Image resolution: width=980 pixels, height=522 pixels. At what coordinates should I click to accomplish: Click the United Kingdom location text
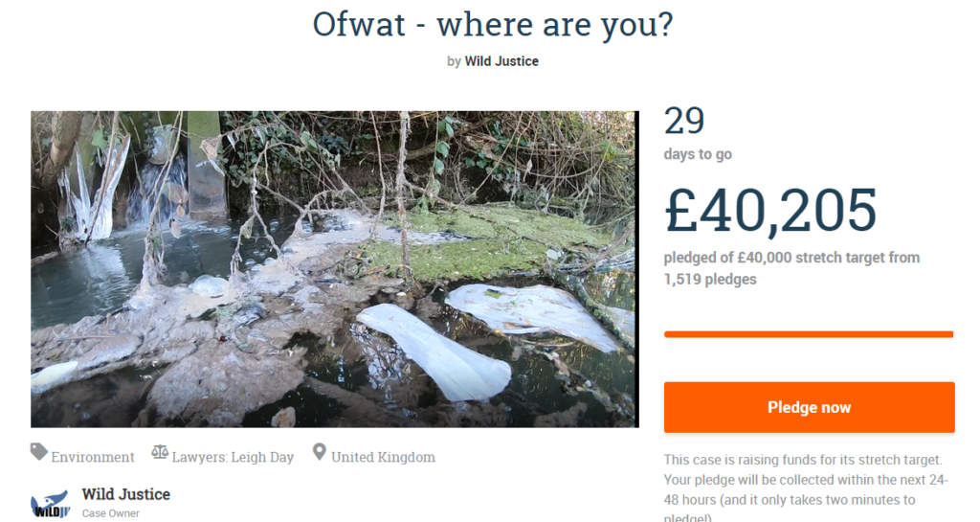(x=383, y=457)
